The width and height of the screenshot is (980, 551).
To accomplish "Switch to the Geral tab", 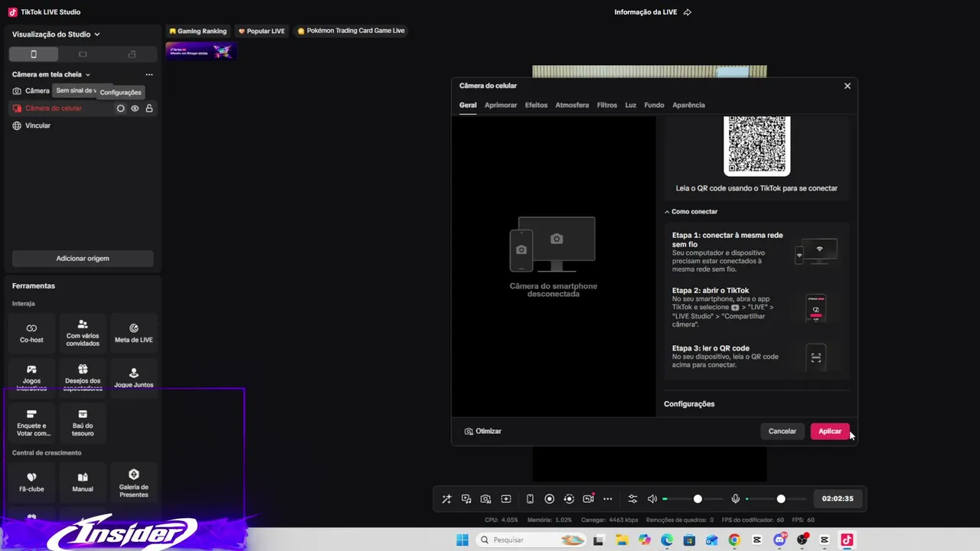I will tap(468, 105).
